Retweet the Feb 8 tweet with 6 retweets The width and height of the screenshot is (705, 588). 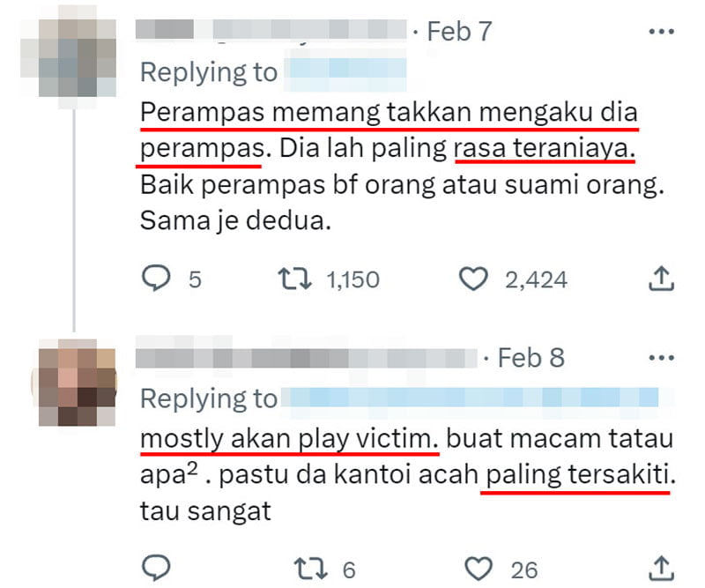coord(310,569)
